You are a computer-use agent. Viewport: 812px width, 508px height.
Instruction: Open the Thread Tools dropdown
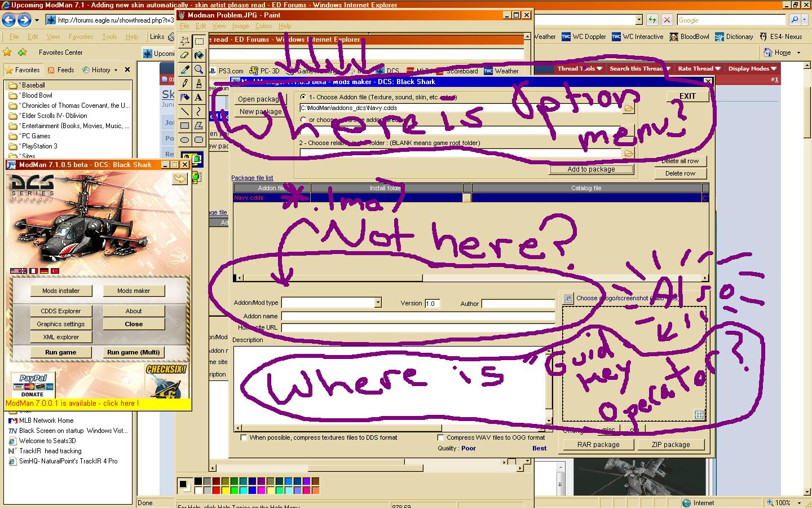580,68
